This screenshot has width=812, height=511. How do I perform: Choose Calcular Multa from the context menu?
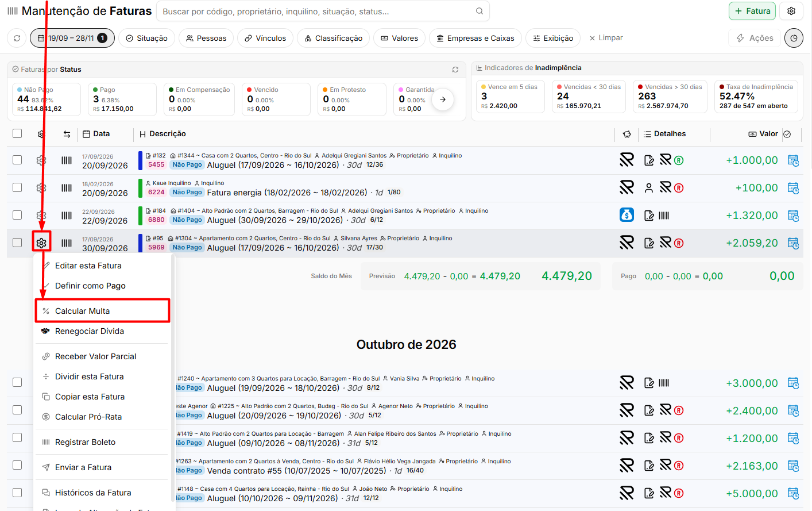point(103,311)
